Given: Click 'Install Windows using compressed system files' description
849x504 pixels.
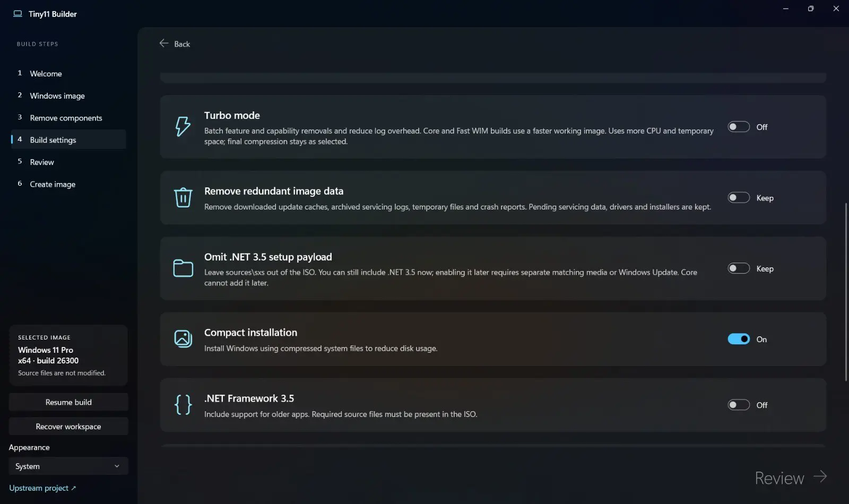Looking at the screenshot, I should pos(320,349).
